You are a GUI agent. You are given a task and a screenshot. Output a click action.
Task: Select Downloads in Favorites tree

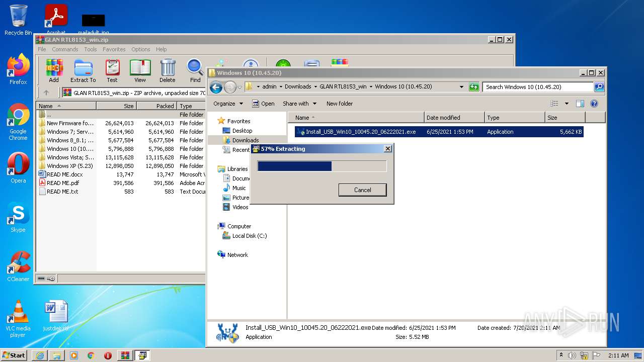pyautogui.click(x=246, y=140)
